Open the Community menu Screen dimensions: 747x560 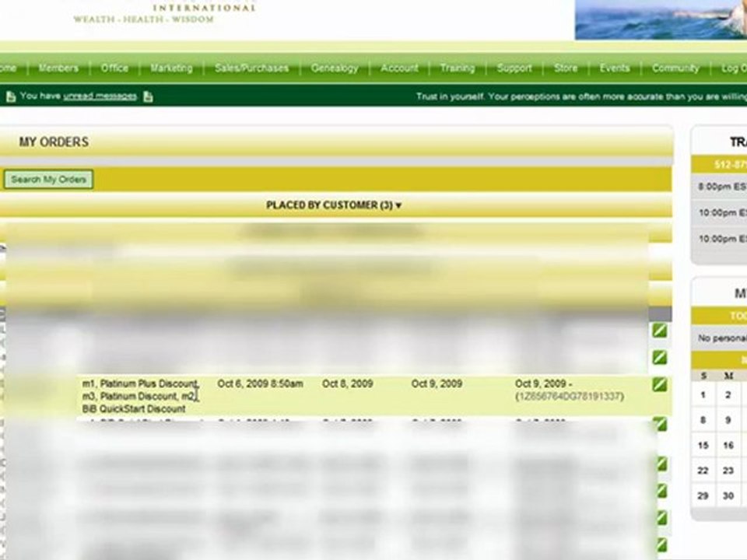675,68
